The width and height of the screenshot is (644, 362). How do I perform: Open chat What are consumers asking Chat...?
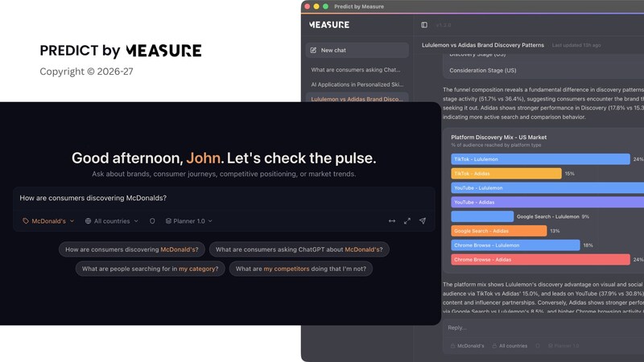point(356,70)
